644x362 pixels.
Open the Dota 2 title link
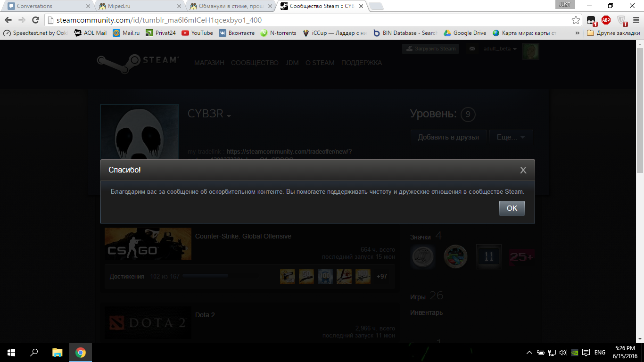pos(205,315)
